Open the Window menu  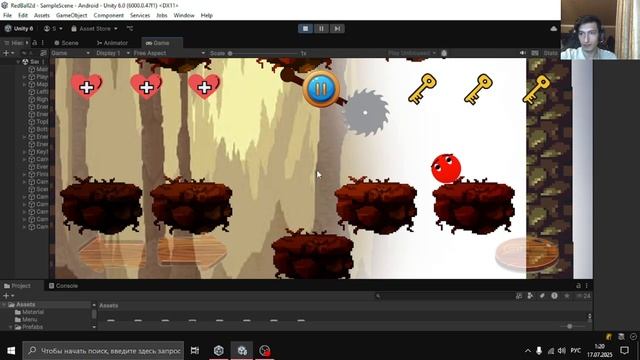184,16
